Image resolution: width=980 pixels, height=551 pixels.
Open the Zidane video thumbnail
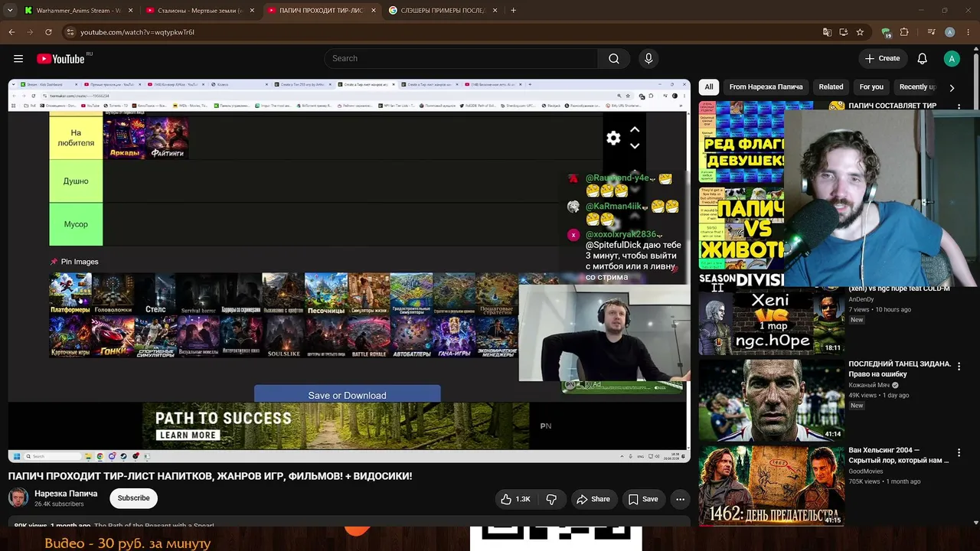pos(771,400)
